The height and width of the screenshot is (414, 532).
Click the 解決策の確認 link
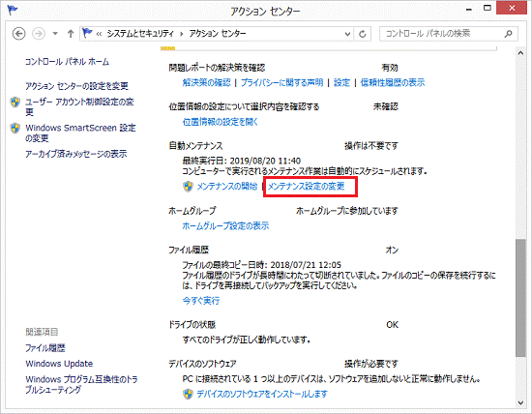pos(206,82)
